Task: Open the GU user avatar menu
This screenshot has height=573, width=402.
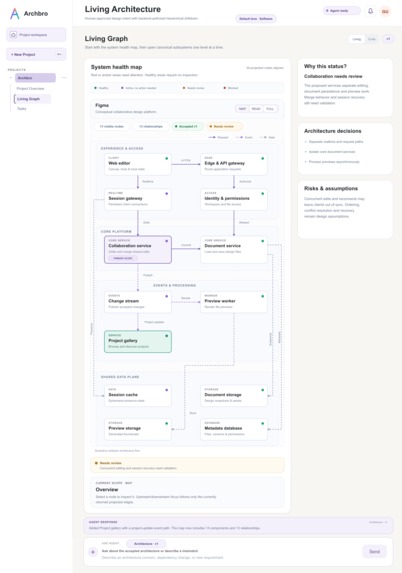Action: point(385,11)
